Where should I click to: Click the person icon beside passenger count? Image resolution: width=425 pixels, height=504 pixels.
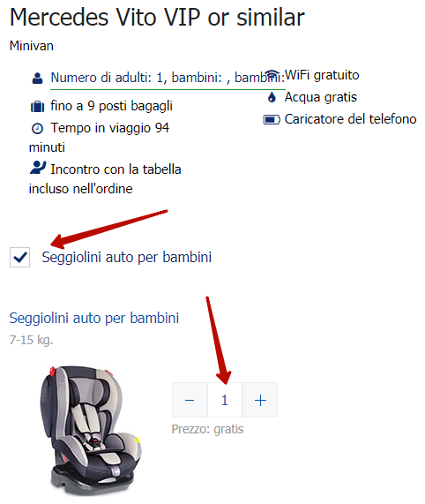click(x=37, y=78)
